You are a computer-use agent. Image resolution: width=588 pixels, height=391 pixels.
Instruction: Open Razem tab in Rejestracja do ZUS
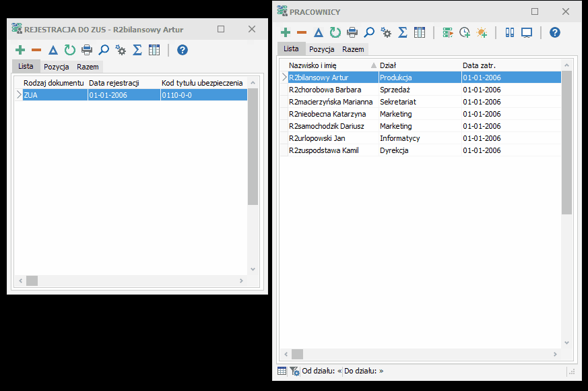(88, 67)
